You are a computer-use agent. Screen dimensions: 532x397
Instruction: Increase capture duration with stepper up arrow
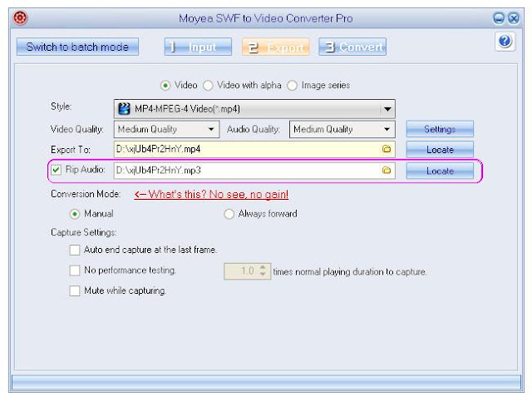coord(263,268)
